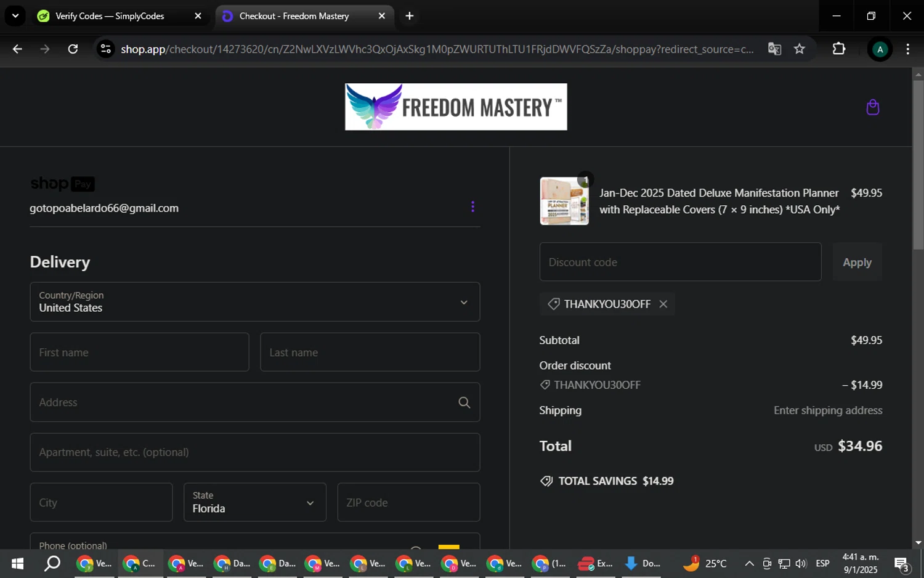The height and width of the screenshot is (578, 924).
Task: Open taskbar clock showing 4:41 a. m.
Action: 860,563
